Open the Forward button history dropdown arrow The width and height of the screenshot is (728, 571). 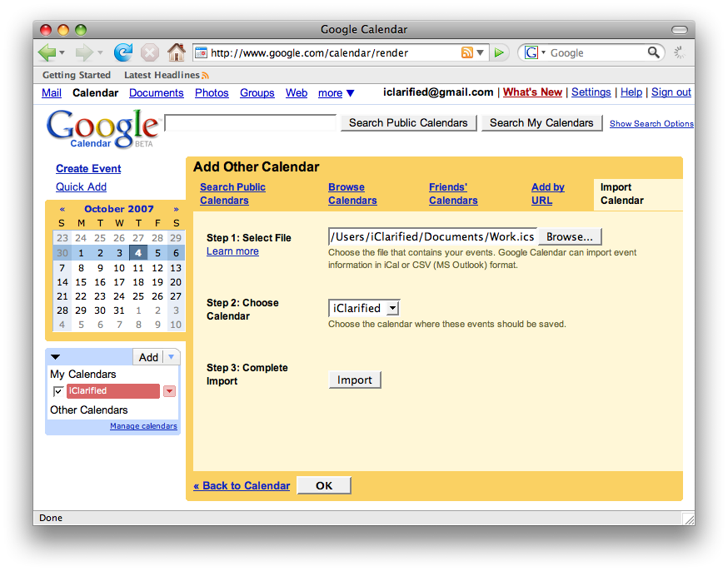pos(100,53)
